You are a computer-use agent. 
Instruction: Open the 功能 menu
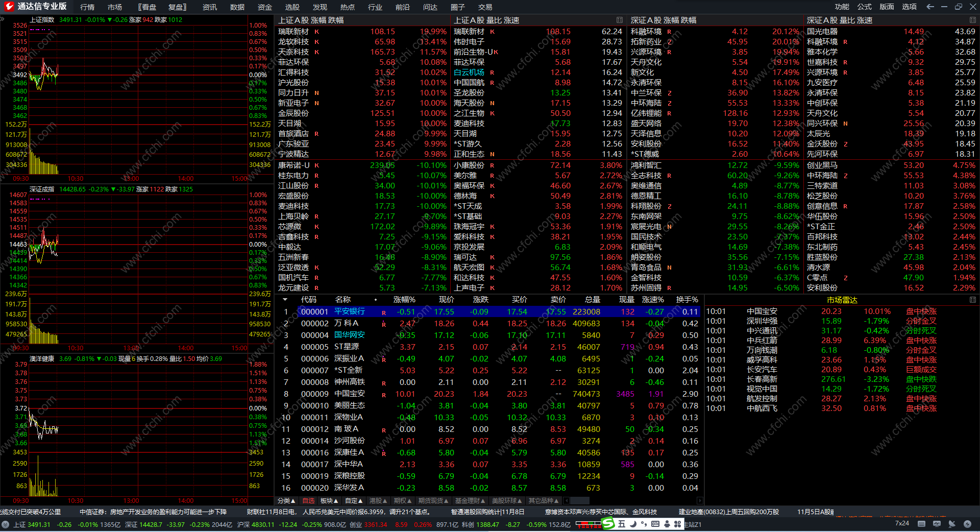pos(842,7)
